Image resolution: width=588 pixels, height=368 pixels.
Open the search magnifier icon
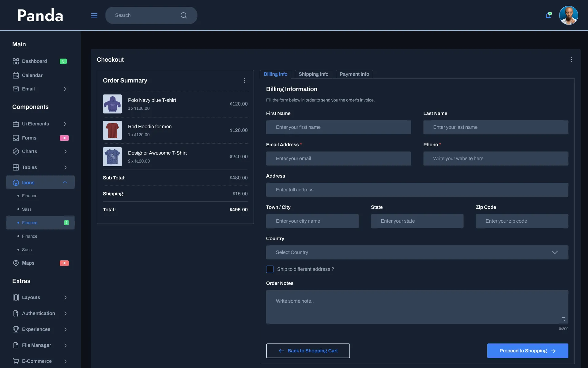click(183, 15)
